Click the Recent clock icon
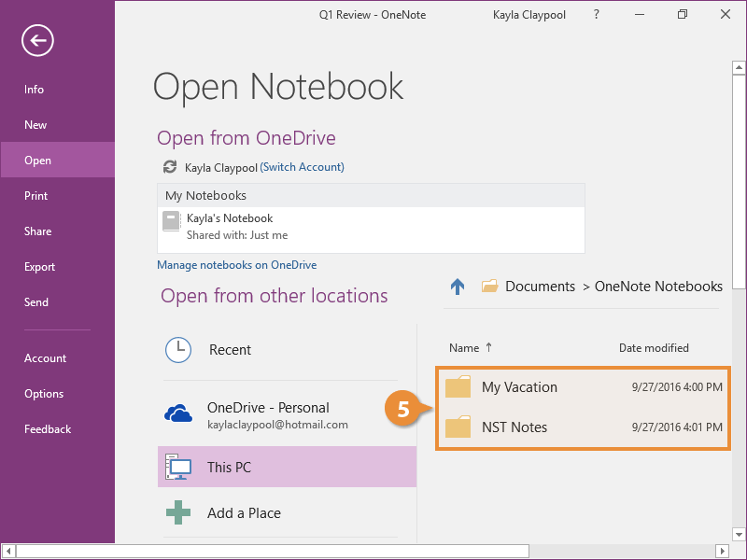The height and width of the screenshot is (560, 747). coord(177,350)
